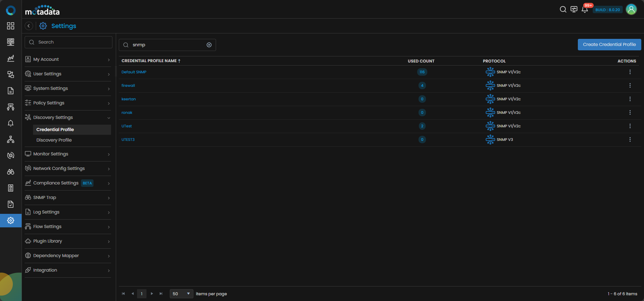Go to the last page of results
Viewport: 644px width, 301px height.
point(161,294)
